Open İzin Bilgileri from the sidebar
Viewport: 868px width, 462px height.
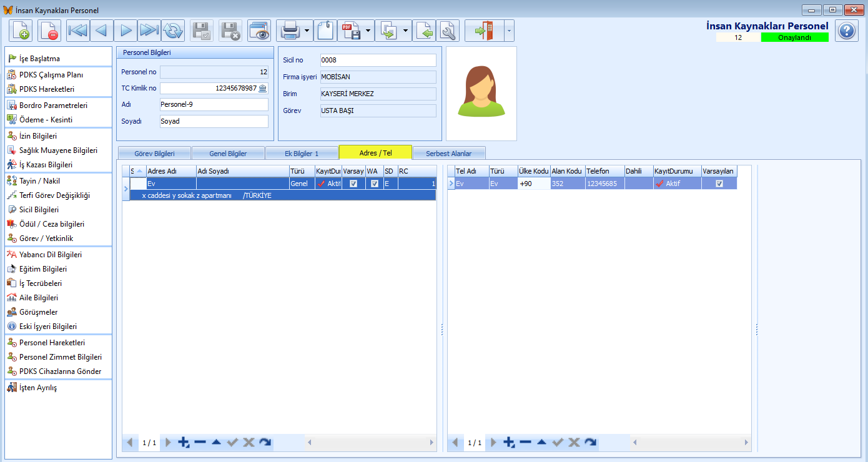click(x=37, y=135)
